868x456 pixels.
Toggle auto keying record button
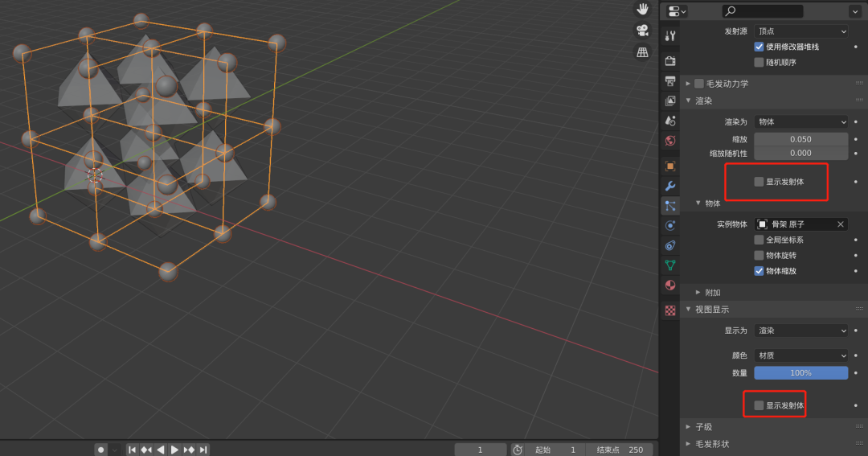(100, 450)
